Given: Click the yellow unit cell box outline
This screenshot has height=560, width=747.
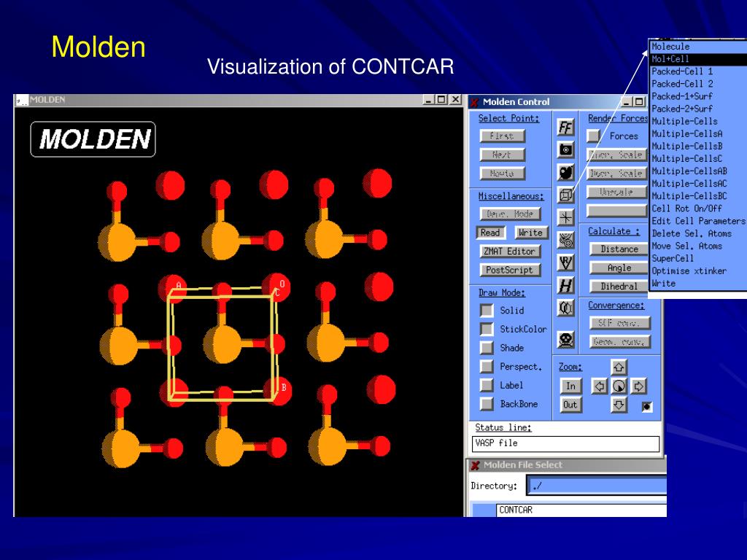Looking at the screenshot, I should (222, 343).
